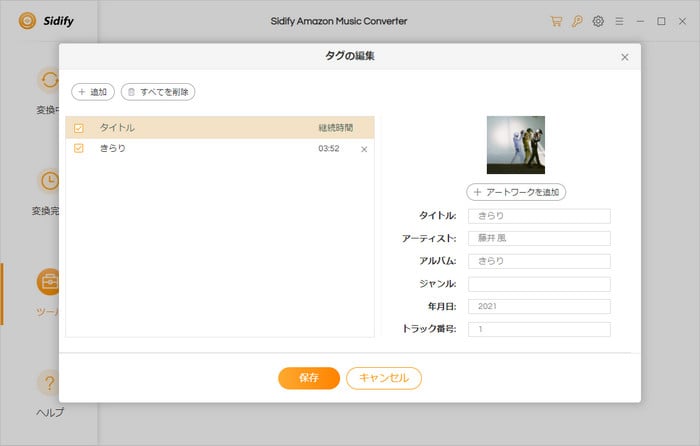Open the settings gear icon

coord(598,21)
